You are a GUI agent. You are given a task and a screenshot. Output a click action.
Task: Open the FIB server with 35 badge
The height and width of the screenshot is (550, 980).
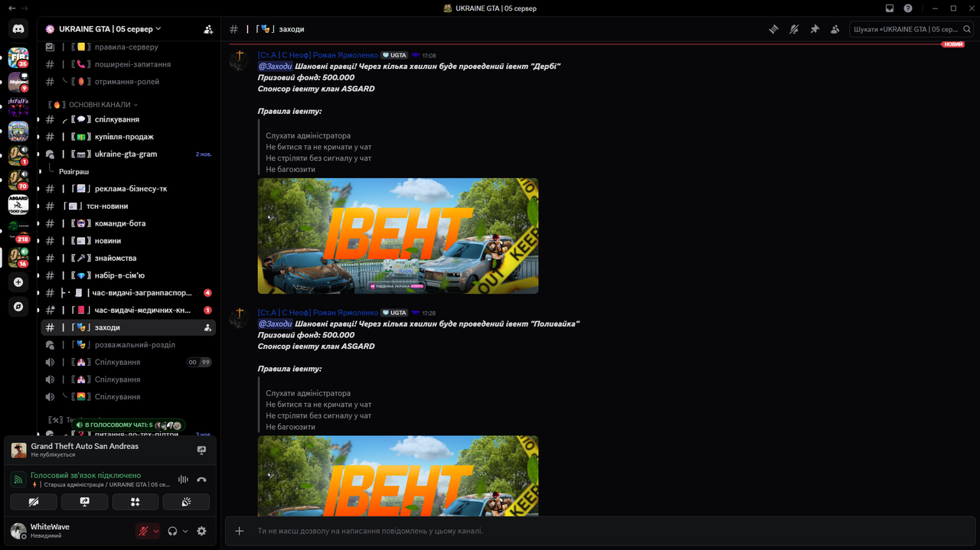pyautogui.click(x=18, y=57)
